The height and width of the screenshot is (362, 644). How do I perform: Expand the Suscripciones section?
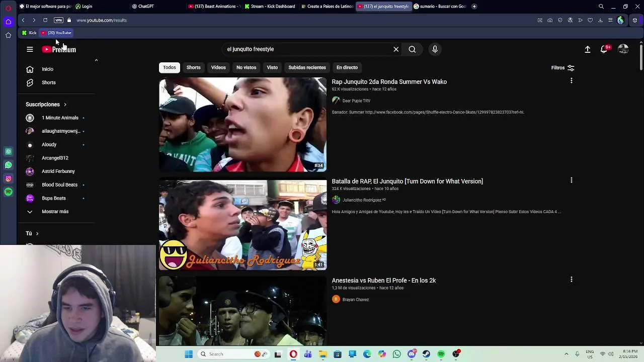46,105
